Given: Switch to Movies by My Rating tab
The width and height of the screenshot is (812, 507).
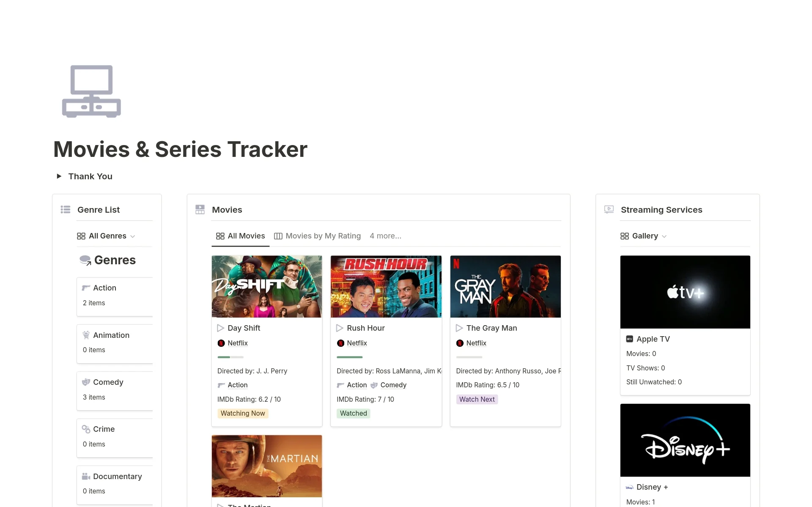Looking at the screenshot, I should click(318, 236).
